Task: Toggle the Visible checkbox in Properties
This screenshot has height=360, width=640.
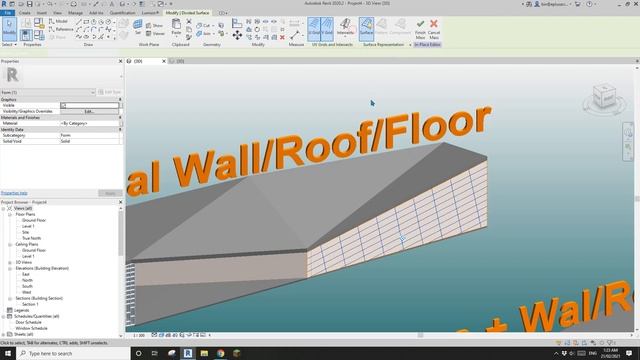Action: pos(63,105)
